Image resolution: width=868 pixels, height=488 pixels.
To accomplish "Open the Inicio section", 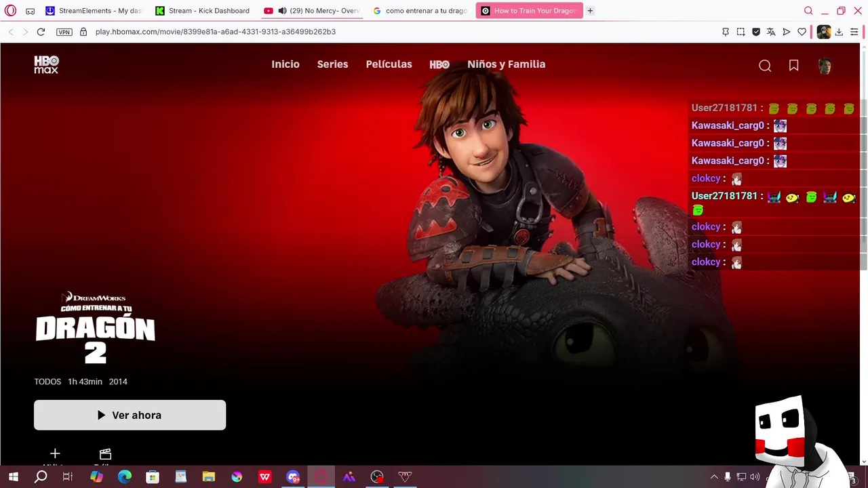I will (285, 64).
